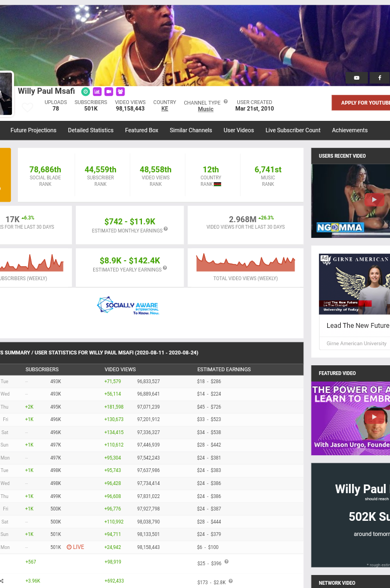Click the Facebook icon button on banner
The image size is (390, 588).
379,78
